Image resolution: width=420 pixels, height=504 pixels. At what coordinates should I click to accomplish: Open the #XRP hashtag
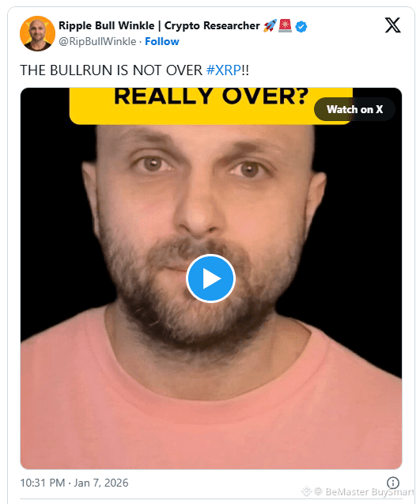click(223, 70)
